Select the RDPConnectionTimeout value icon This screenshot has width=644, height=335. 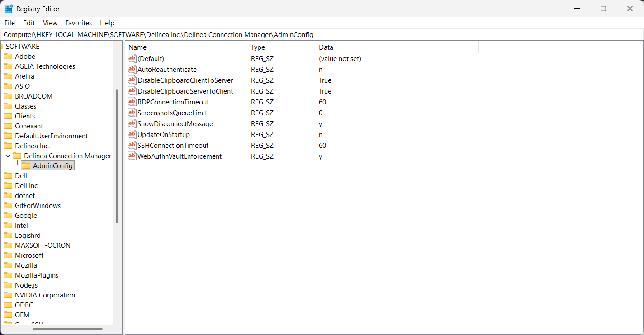click(132, 102)
